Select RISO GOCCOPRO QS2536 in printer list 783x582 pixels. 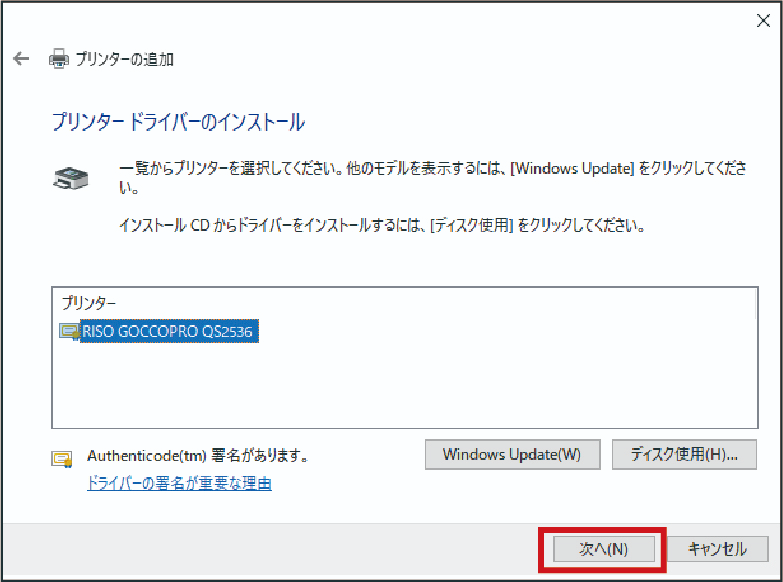pos(170,332)
